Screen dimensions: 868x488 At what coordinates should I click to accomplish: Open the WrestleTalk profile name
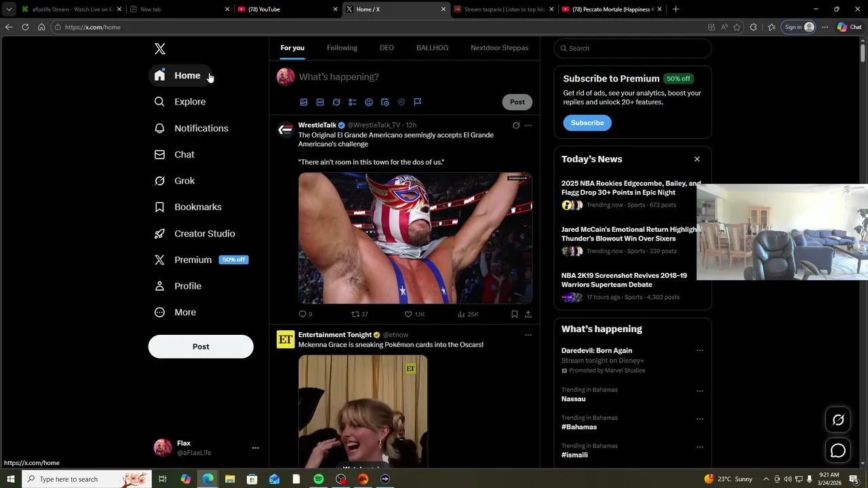317,125
